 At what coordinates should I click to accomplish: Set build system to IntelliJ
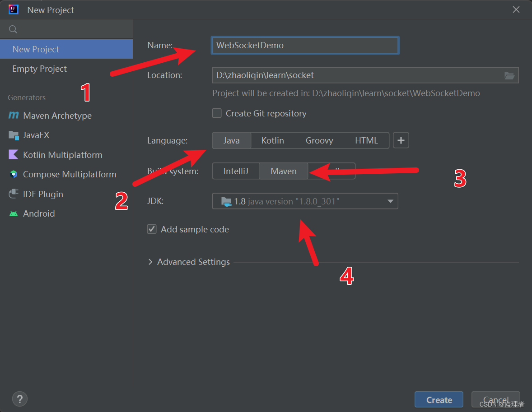click(x=236, y=171)
